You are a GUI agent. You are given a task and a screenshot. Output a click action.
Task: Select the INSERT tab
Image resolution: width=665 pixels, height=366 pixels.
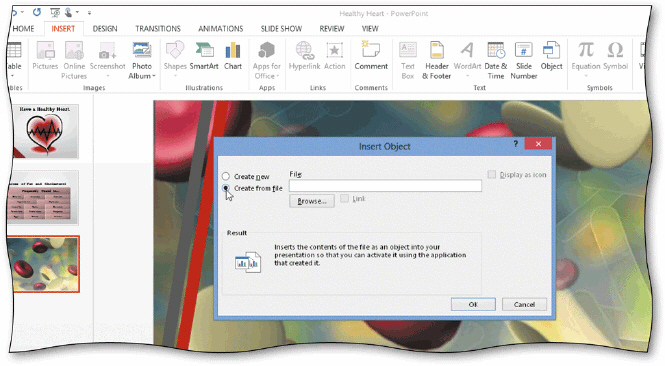(63, 29)
